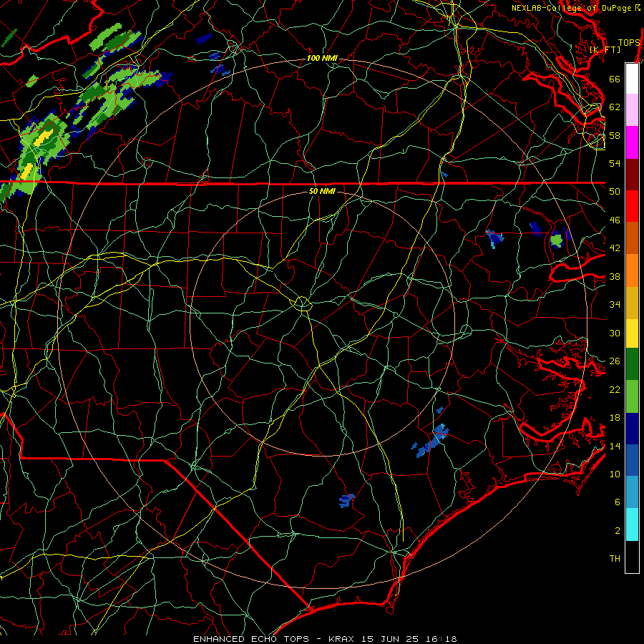Click the light pink legend swatch

(x=632, y=109)
